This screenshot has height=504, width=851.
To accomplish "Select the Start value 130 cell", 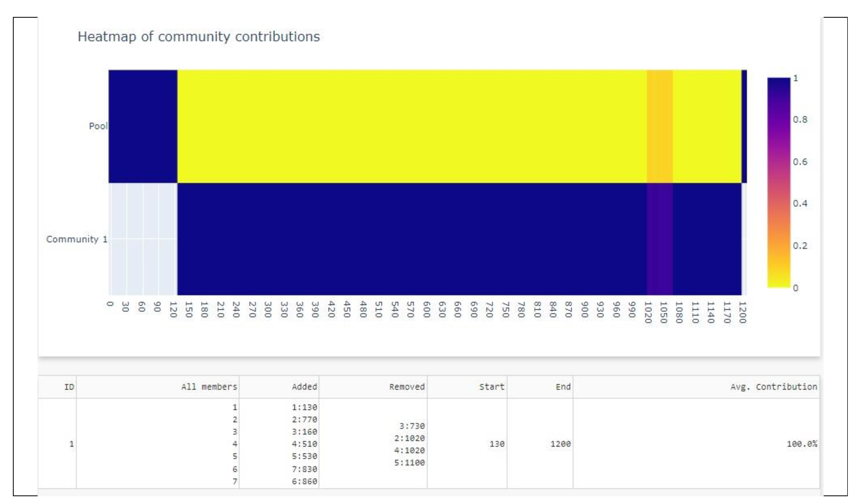I will (496, 444).
